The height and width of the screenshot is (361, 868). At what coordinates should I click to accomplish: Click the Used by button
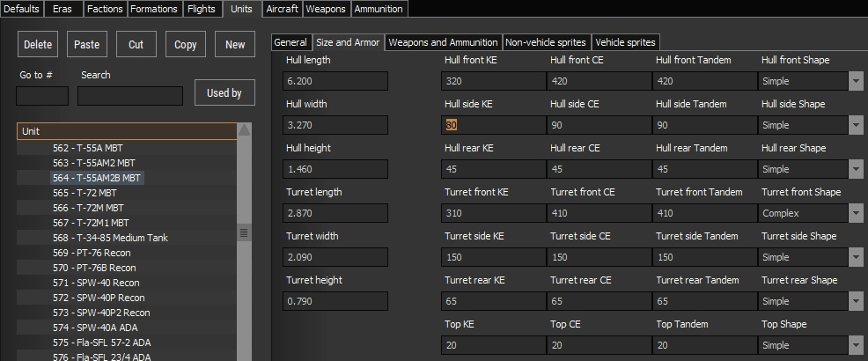(224, 92)
